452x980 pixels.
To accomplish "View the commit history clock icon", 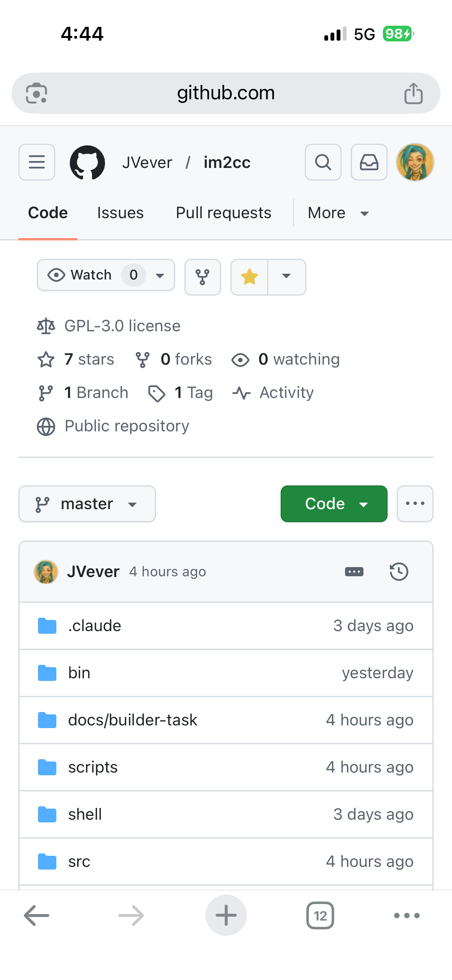I will 399,572.
